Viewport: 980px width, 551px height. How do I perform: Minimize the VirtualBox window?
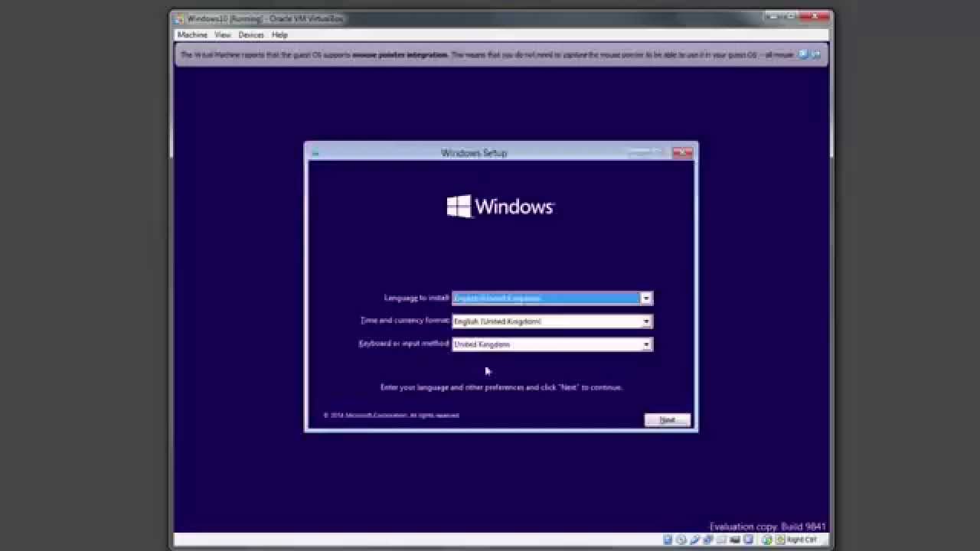pyautogui.click(x=773, y=15)
